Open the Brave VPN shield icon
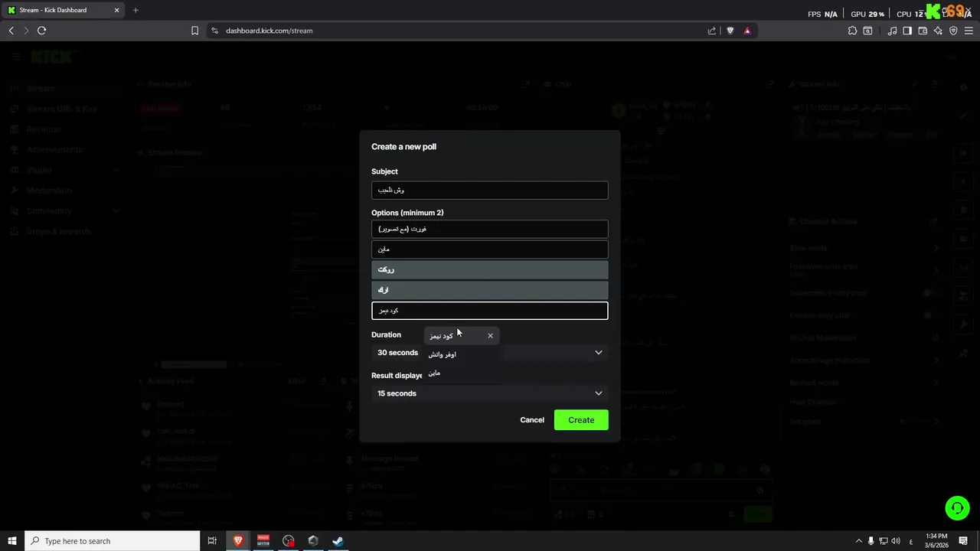980x551 pixels. click(x=953, y=31)
